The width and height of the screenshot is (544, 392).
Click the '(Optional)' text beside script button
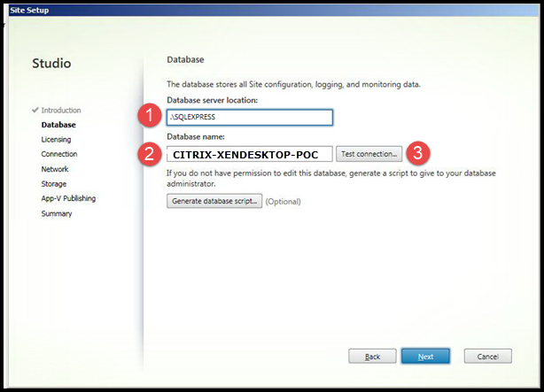[x=284, y=202]
